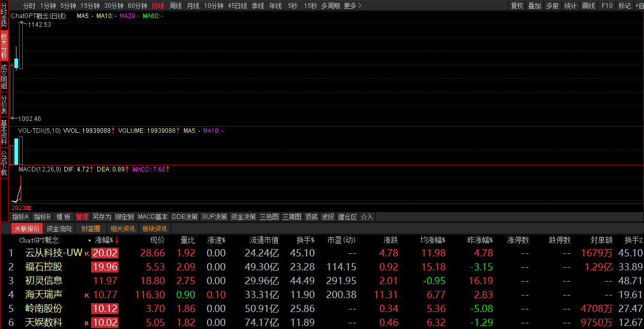Apply the 三简图 template
The height and width of the screenshot is (329, 644).
click(292, 217)
